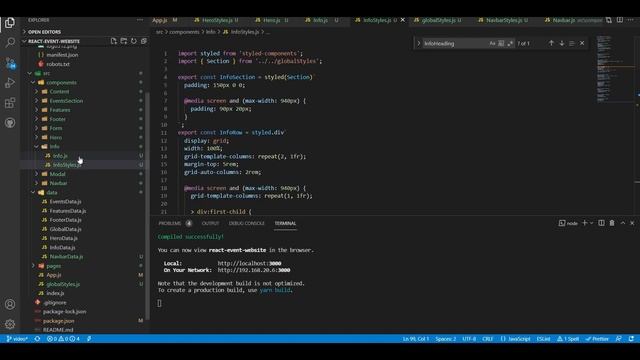Open the Source Control view
The image size is (640, 360).
pyautogui.click(x=10, y=63)
